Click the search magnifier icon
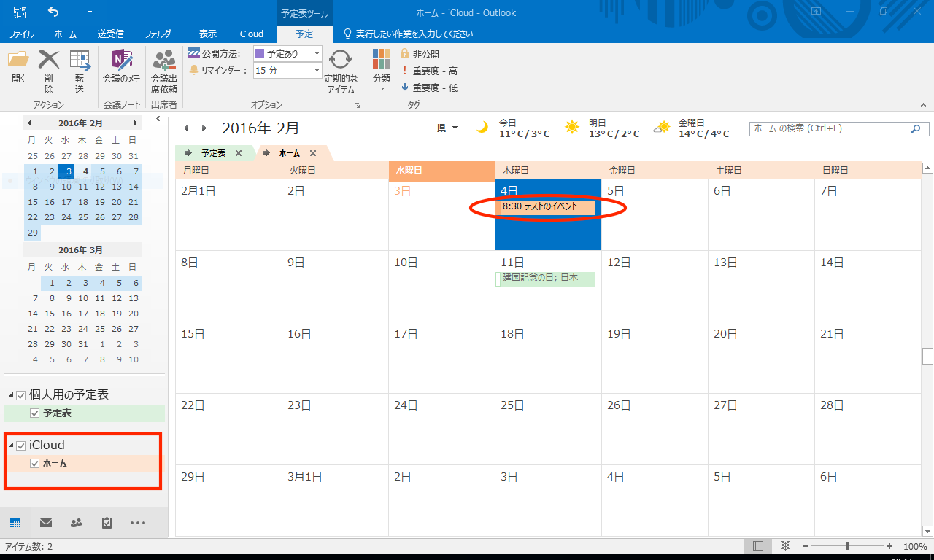 (915, 129)
